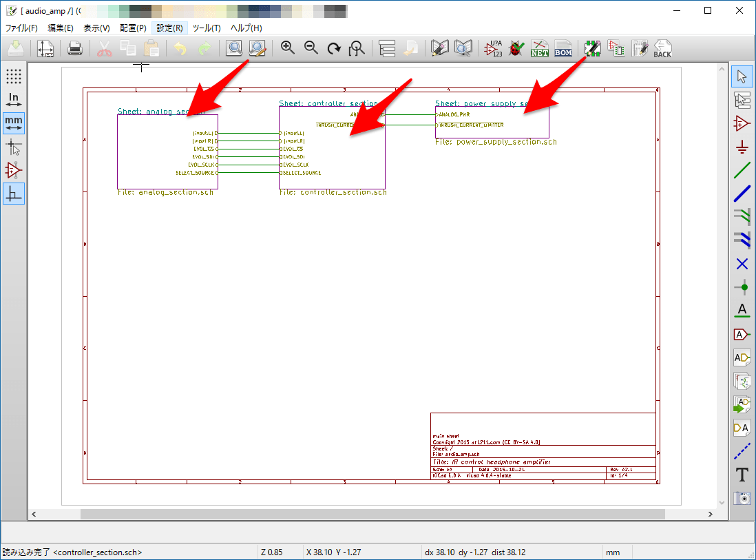Click the 'File: analog_section.sch' label

tap(165, 192)
